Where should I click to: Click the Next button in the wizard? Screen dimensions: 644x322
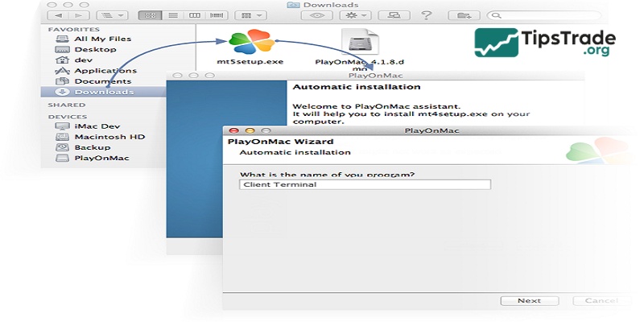[x=529, y=300]
